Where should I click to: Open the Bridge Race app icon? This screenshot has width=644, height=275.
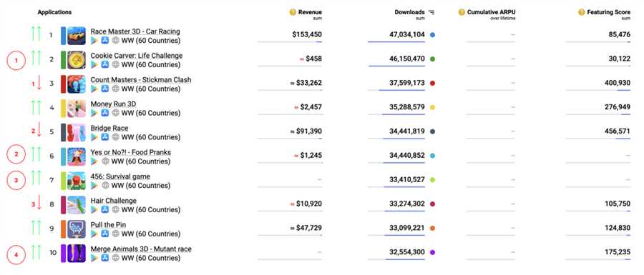coord(77,132)
